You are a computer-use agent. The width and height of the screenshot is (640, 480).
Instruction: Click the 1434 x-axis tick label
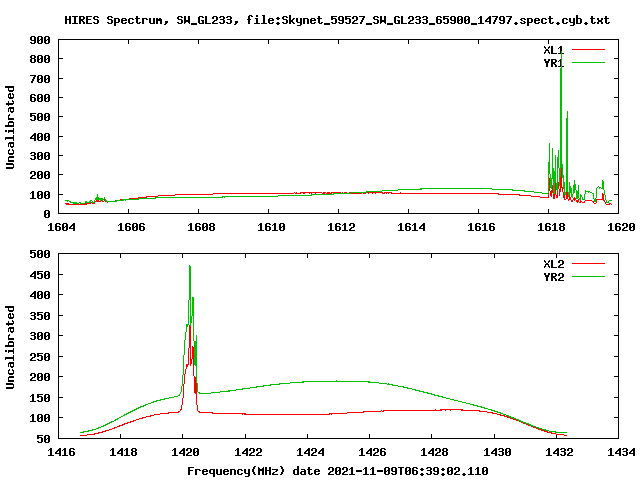point(621,452)
